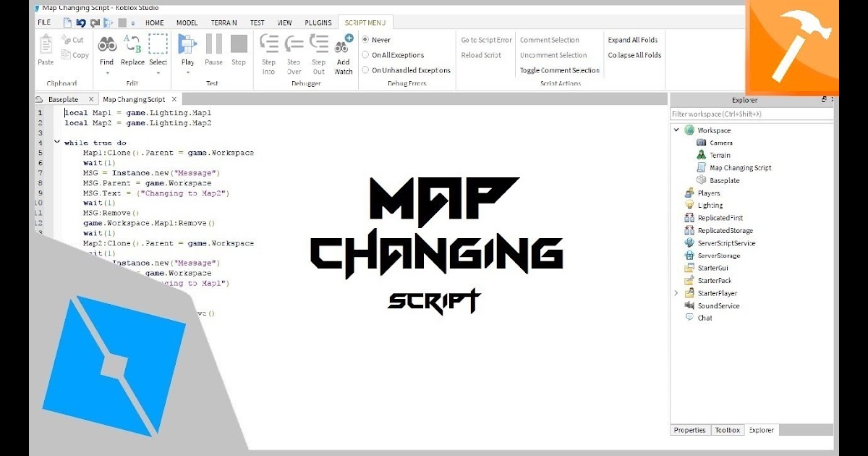Click the Baseplate part icon in Explorer
Screen dimensions: 868x456
pos(701,180)
